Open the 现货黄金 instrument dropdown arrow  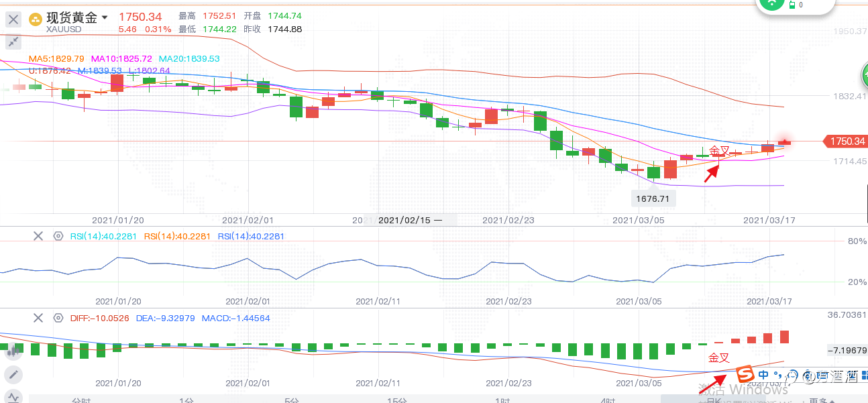pyautogui.click(x=105, y=18)
